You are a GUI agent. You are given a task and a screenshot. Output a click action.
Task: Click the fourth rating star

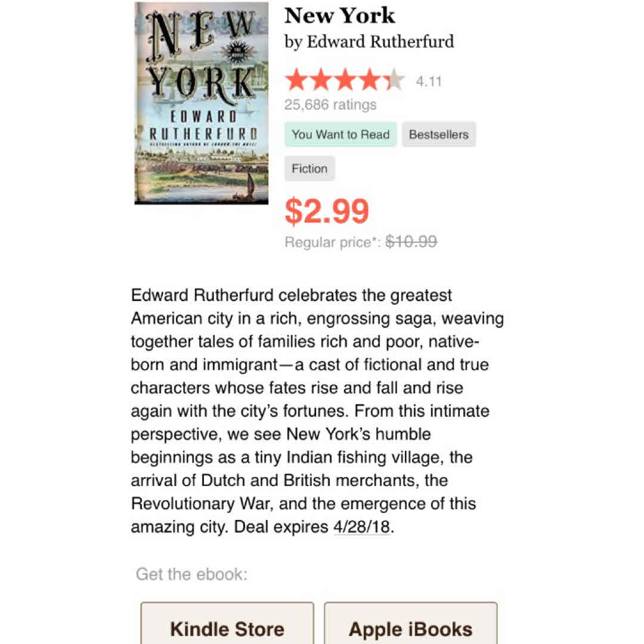click(370, 80)
